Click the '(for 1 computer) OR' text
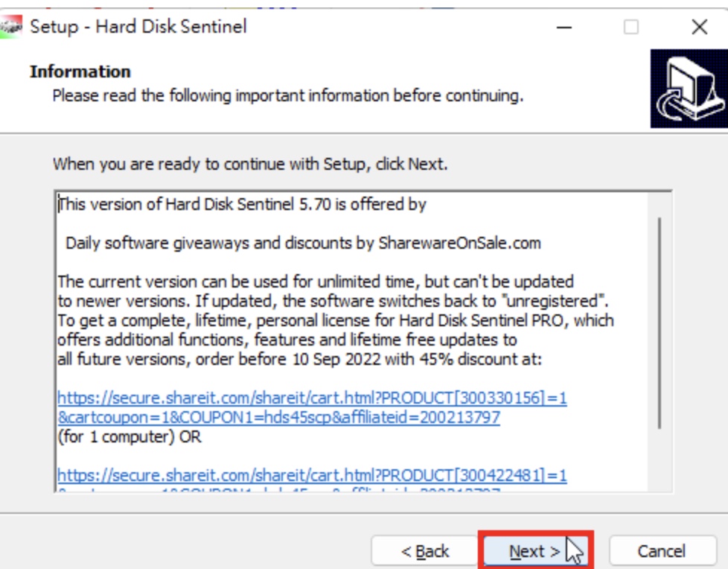Screen dimensions: 728x569 pyautogui.click(x=130, y=436)
